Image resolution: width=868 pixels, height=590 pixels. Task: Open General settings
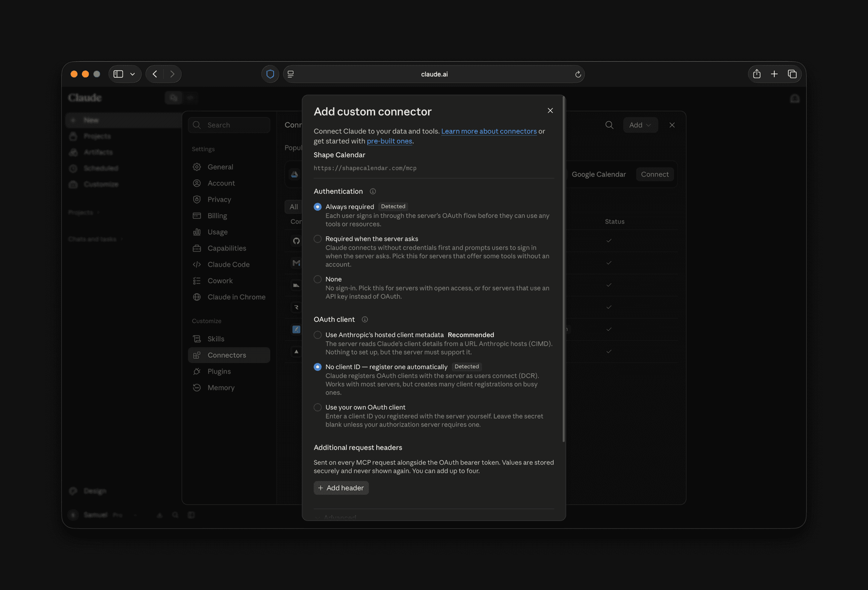229,167
